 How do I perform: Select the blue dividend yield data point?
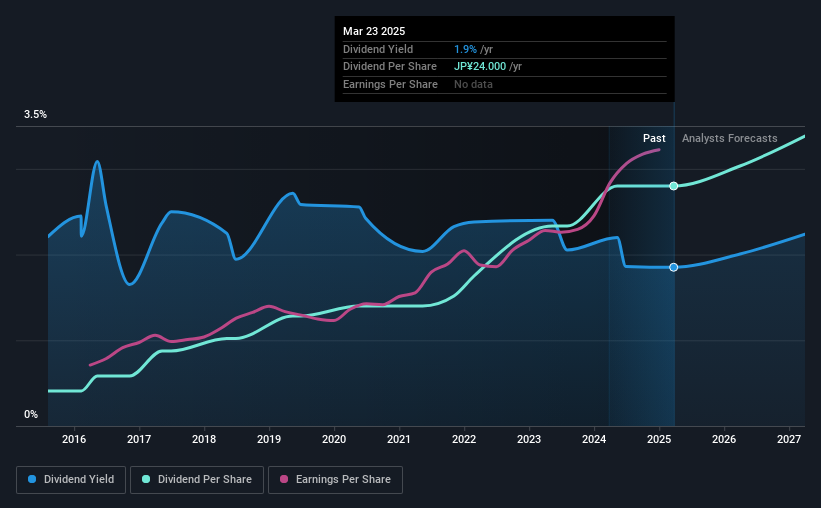(x=674, y=267)
